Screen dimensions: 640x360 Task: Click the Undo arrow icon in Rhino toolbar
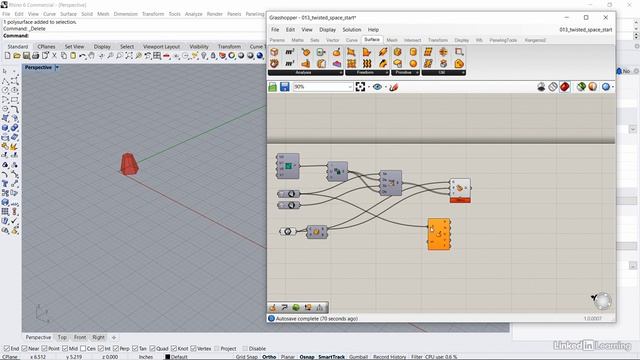pos(82,56)
